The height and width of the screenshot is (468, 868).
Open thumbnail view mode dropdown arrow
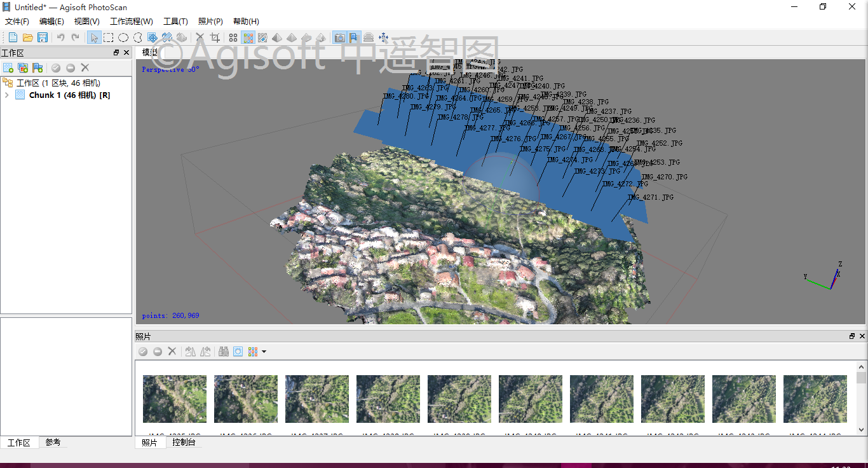coord(264,352)
